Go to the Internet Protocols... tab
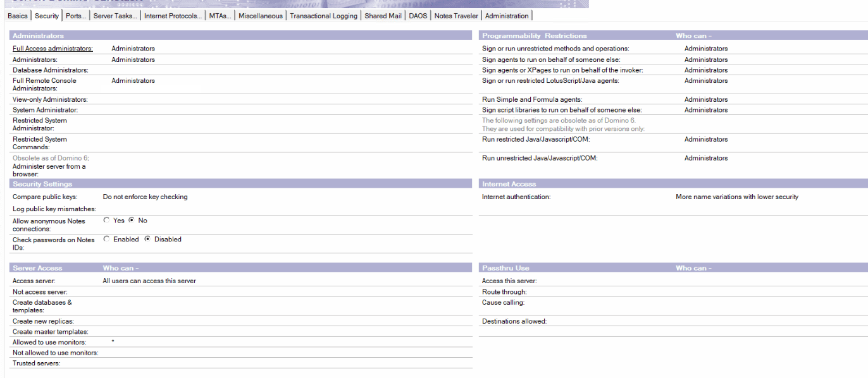 pyautogui.click(x=173, y=16)
